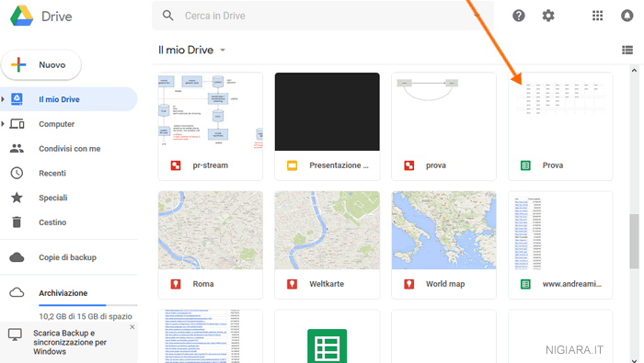Image resolution: width=644 pixels, height=363 pixels.
Task: Click the storage usage progress bar
Action: (88, 305)
